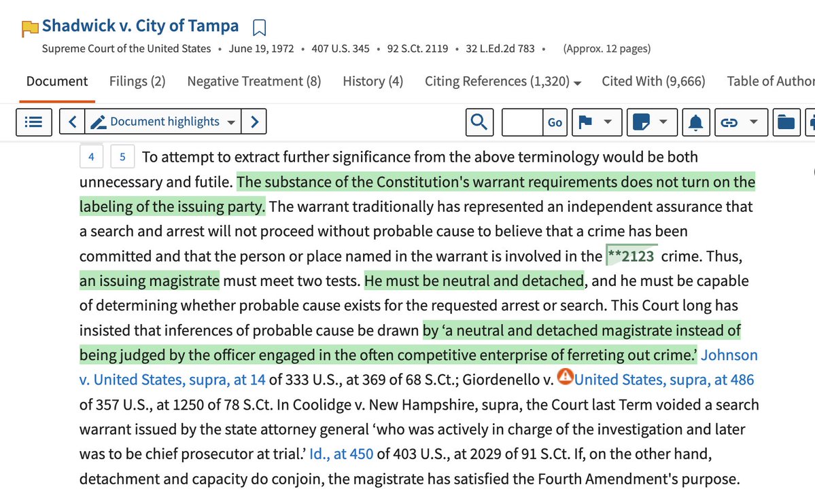
Task: Expand the notes dropdown arrow
Action: (x=663, y=122)
